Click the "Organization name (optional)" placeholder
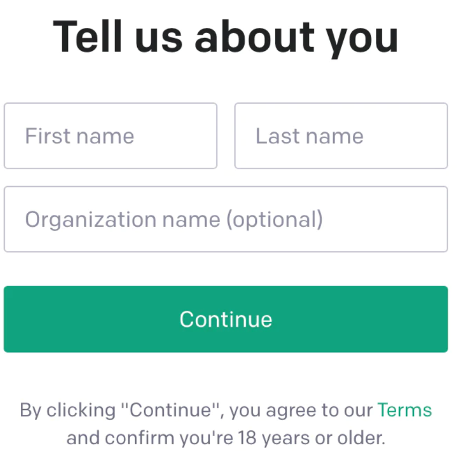 coord(174,220)
